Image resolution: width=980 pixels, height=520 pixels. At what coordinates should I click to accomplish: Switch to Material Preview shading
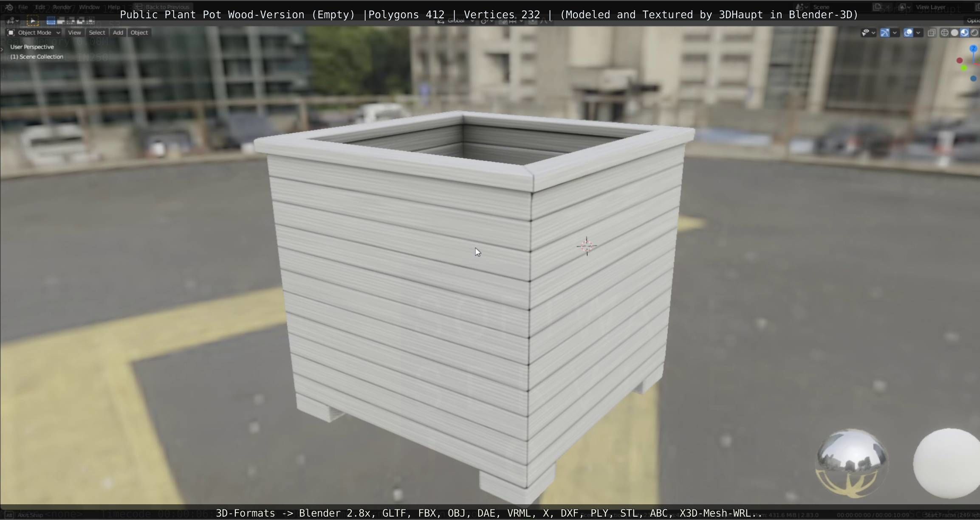(x=964, y=33)
